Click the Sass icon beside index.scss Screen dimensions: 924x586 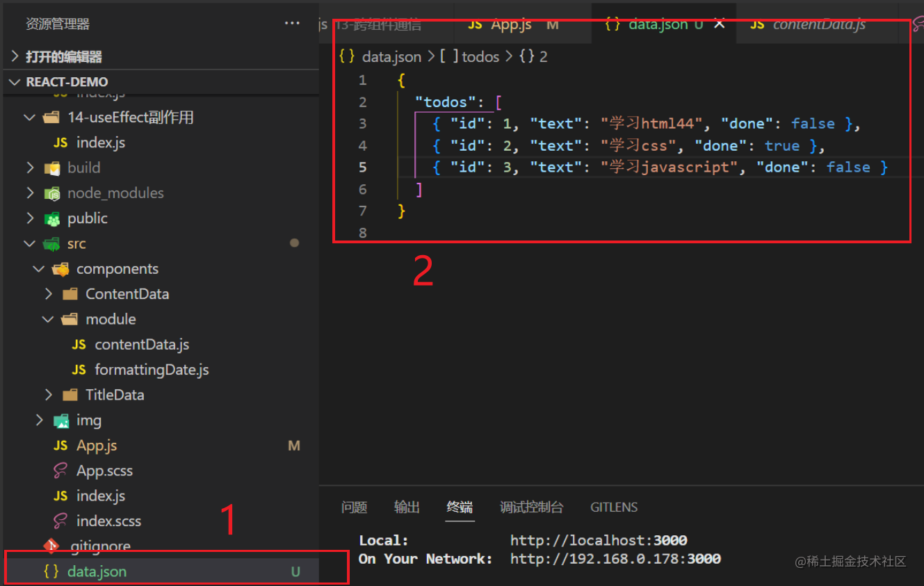coord(60,521)
